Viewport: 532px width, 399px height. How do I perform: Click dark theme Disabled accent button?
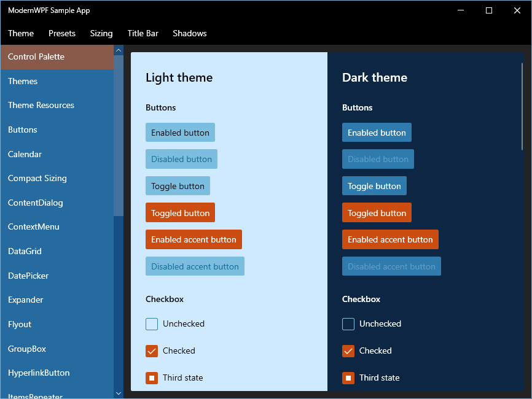coord(391,266)
